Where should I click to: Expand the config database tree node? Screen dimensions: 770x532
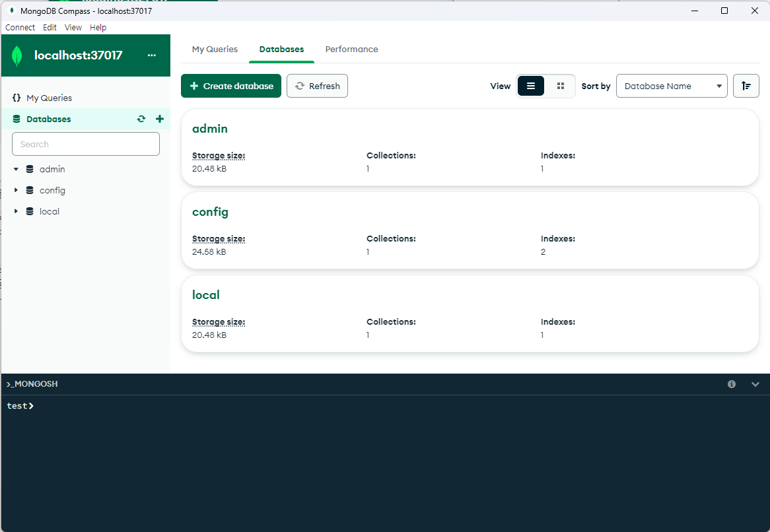16,190
